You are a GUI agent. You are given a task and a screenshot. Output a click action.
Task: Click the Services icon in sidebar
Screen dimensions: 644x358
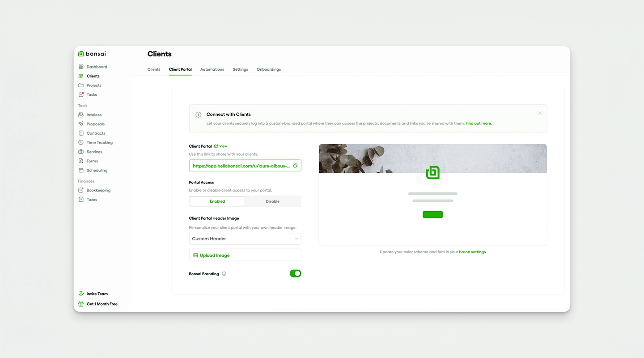click(x=81, y=152)
